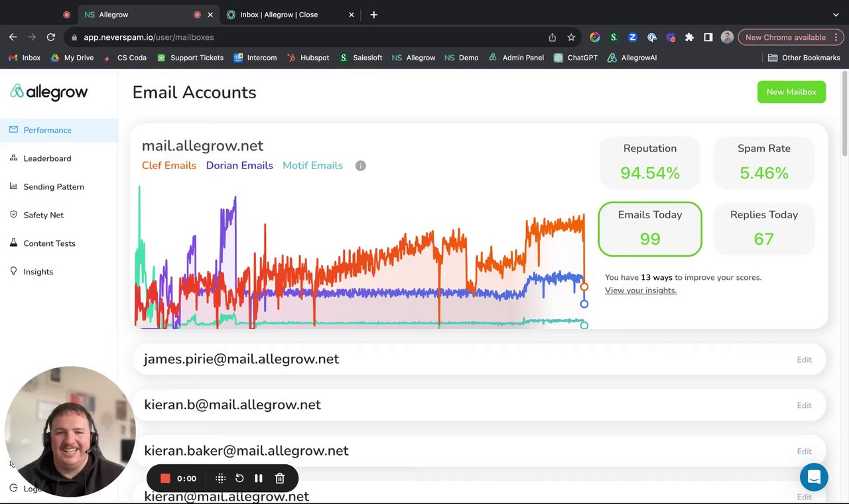Click the teal Motif endpoint marker on chart
Image resolution: width=849 pixels, height=504 pixels.
(584, 325)
